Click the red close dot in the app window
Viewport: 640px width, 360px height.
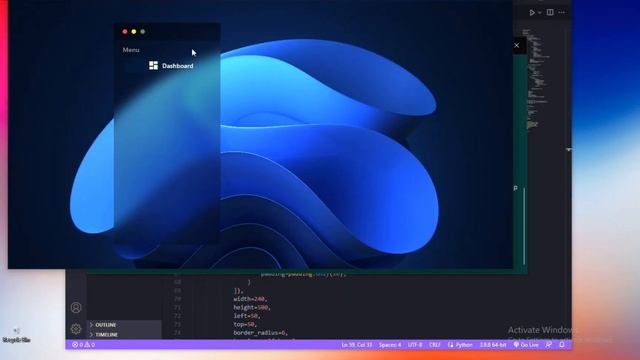[x=125, y=31]
